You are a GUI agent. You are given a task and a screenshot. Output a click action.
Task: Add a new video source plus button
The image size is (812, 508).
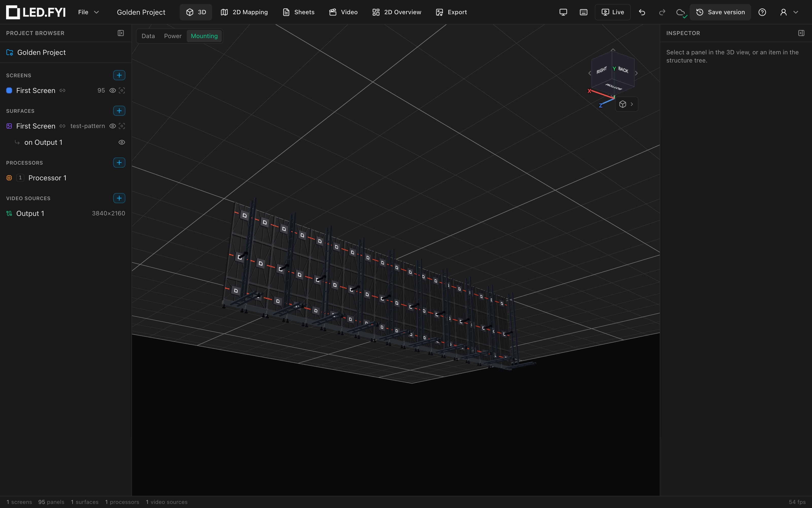point(119,198)
